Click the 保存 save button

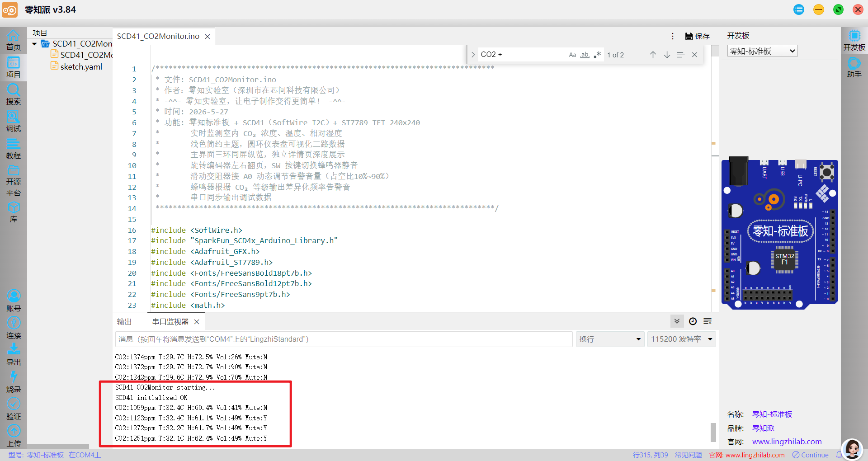[x=698, y=36]
